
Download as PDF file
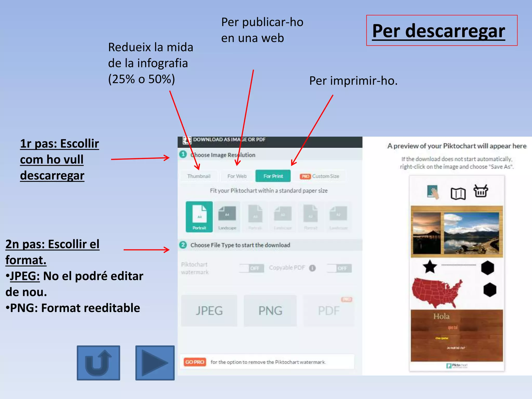point(329,310)
